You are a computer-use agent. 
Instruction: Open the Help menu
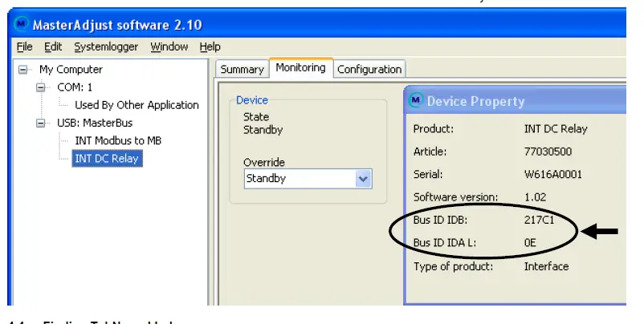click(x=210, y=47)
